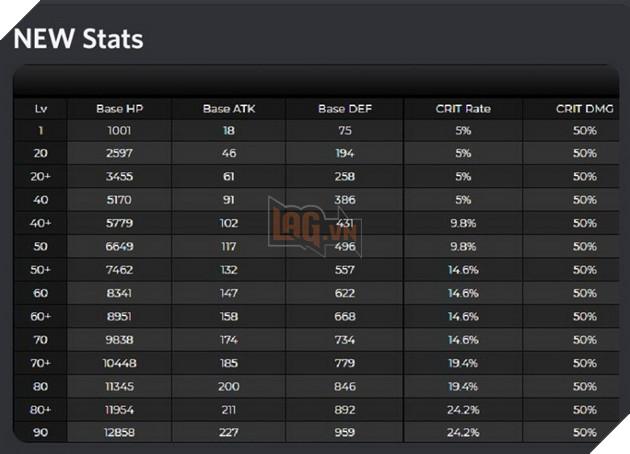This screenshot has width=630, height=454.
Task: Click the CRIT DMG cell for level 70
Action: click(584, 340)
